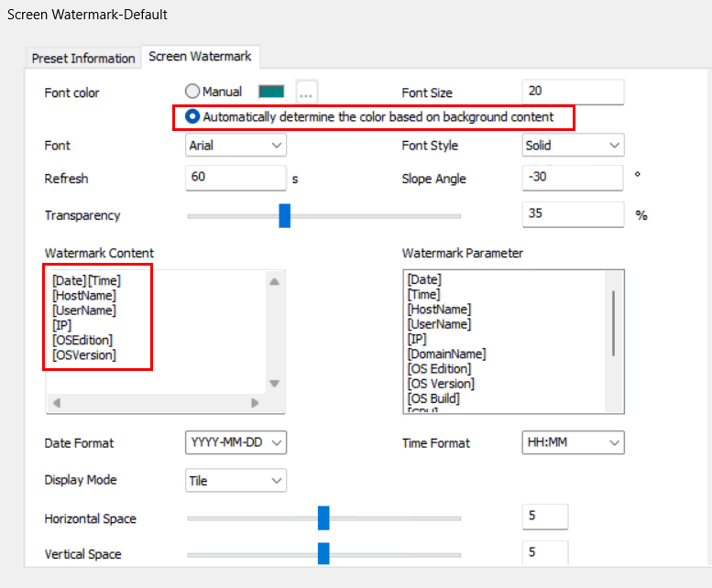This screenshot has height=588, width=712.
Task: Switch to the Preset Information tab
Action: coord(83,59)
